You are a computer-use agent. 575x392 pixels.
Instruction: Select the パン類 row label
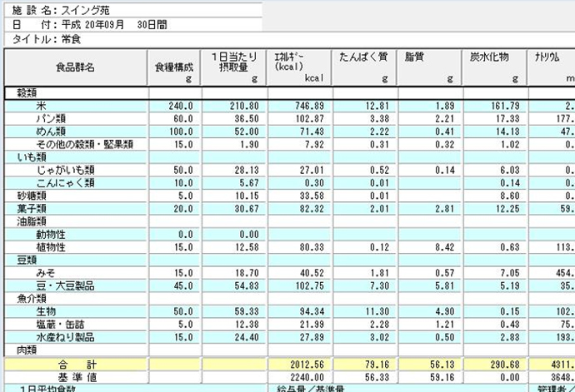[50, 119]
